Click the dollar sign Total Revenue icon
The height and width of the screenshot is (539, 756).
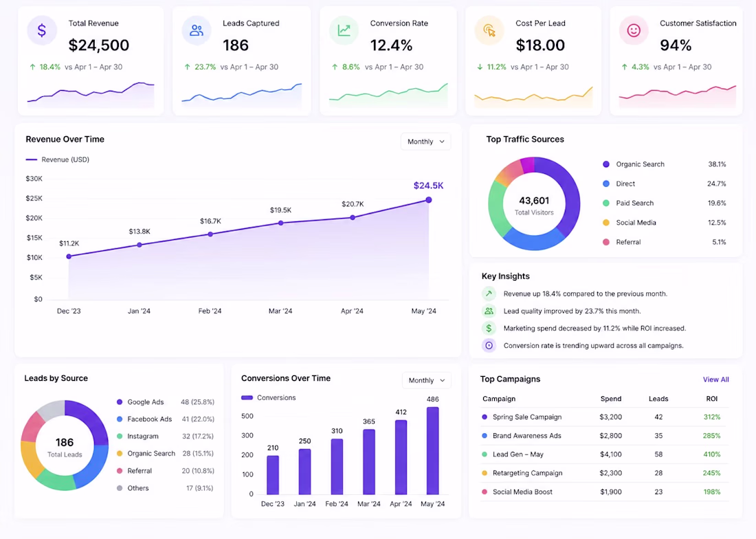(x=42, y=30)
